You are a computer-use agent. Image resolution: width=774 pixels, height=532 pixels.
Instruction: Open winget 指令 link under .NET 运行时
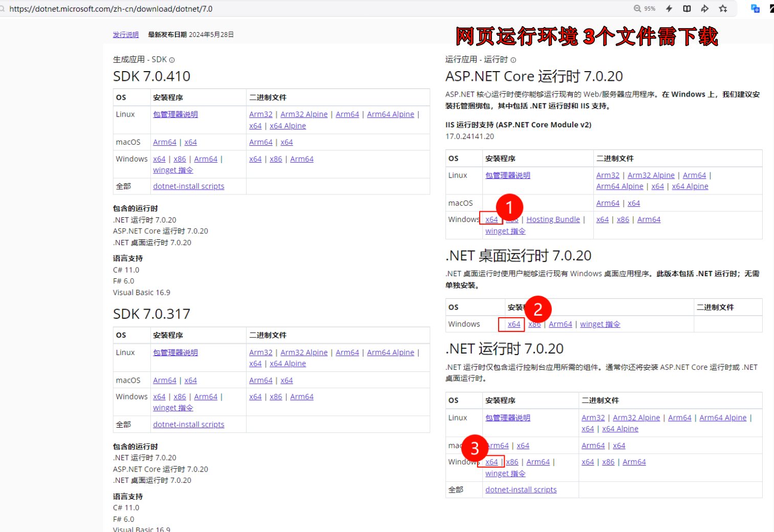tap(505, 474)
